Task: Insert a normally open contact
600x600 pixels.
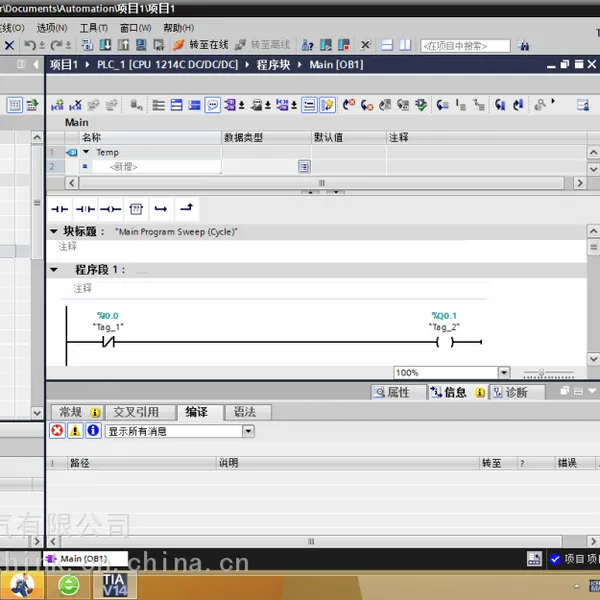Action: [60, 209]
